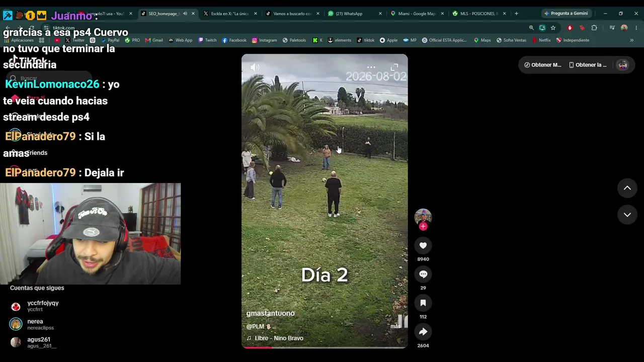
Task: Switch to 'Vamos a buscarlo' TikTok tab
Action: pyautogui.click(x=292, y=14)
